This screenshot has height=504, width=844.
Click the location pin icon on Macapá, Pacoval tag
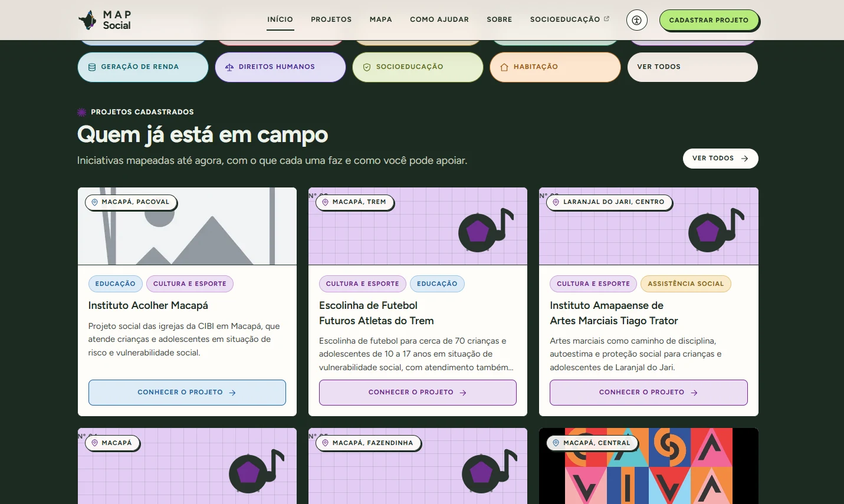click(94, 202)
